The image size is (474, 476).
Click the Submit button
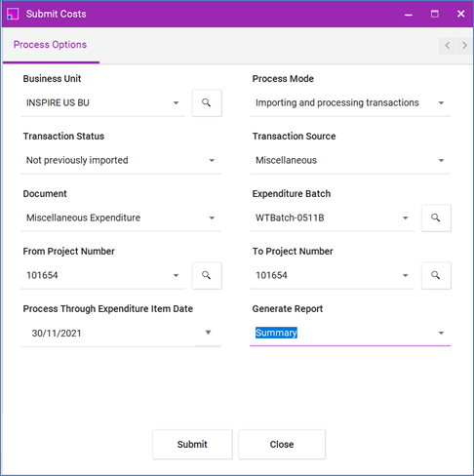(192, 445)
